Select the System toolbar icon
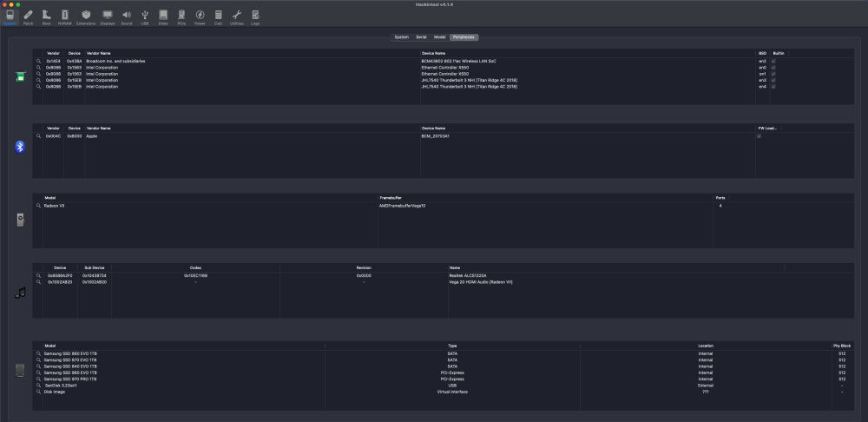 (x=10, y=17)
